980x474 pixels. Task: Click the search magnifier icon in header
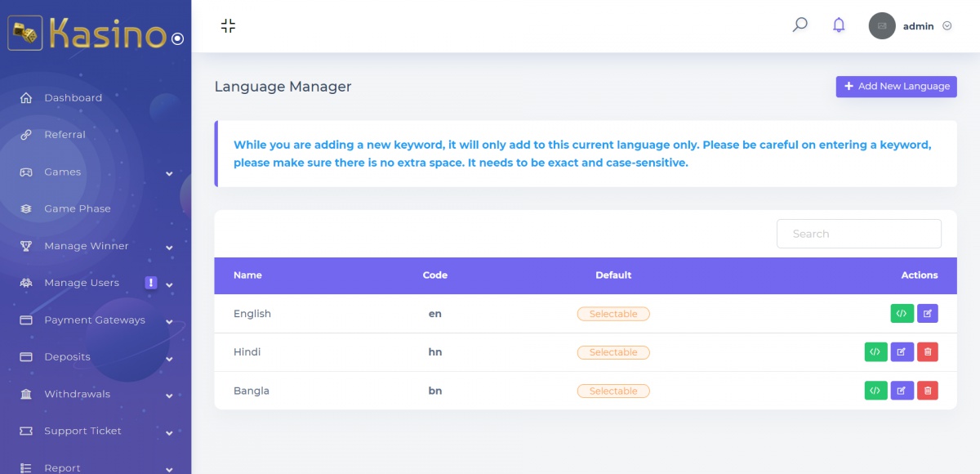800,25
